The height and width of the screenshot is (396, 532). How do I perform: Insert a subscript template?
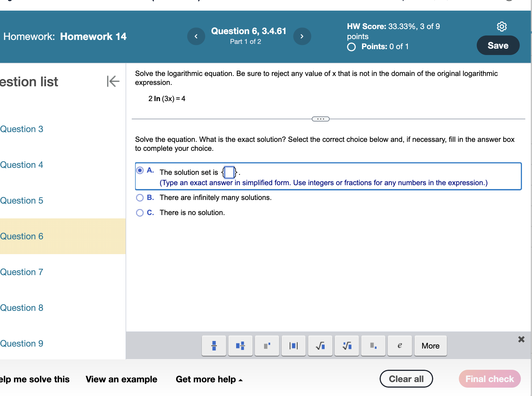coord(373,346)
